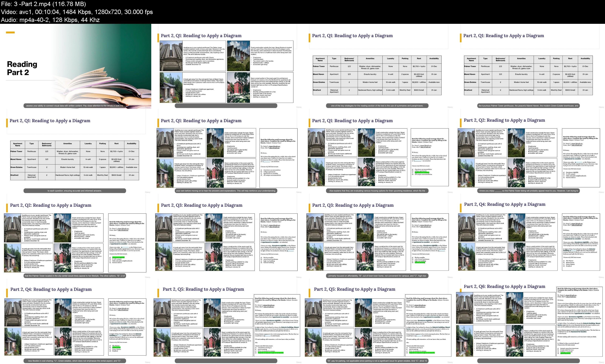Click the caption 'the luxurious Palmer Tower penthouse, the peaceful Manet Haven'
Image resolution: width=605 pixels, height=364 pixels.
click(528, 106)
